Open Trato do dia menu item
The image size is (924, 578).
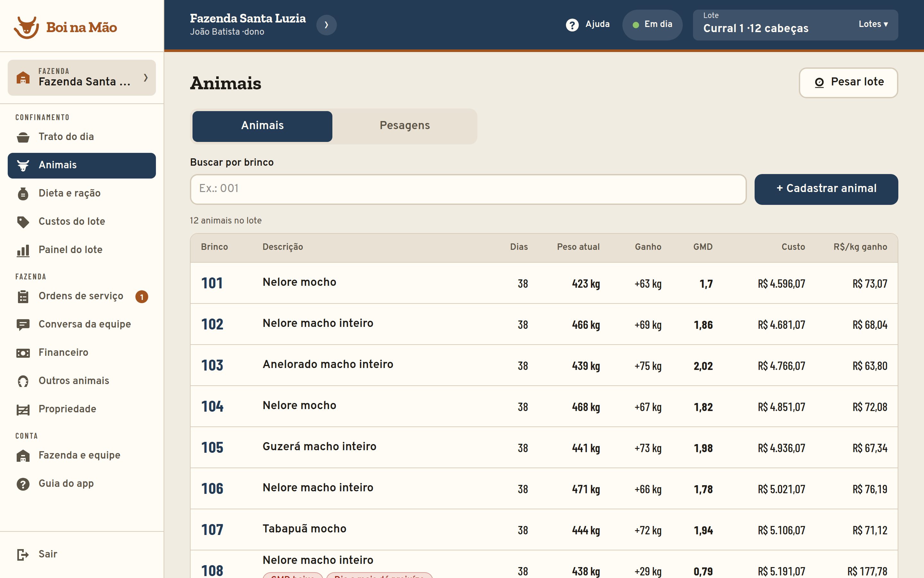[x=82, y=137]
